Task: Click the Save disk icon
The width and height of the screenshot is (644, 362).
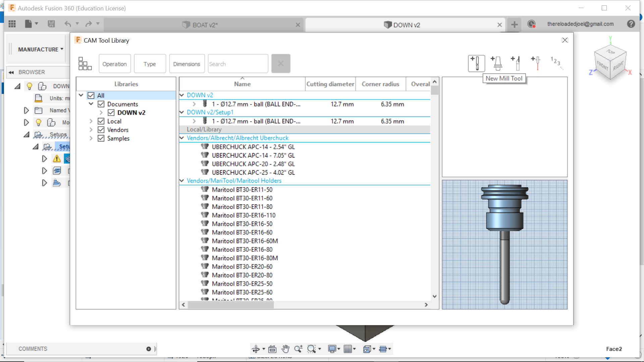Action: tap(51, 24)
